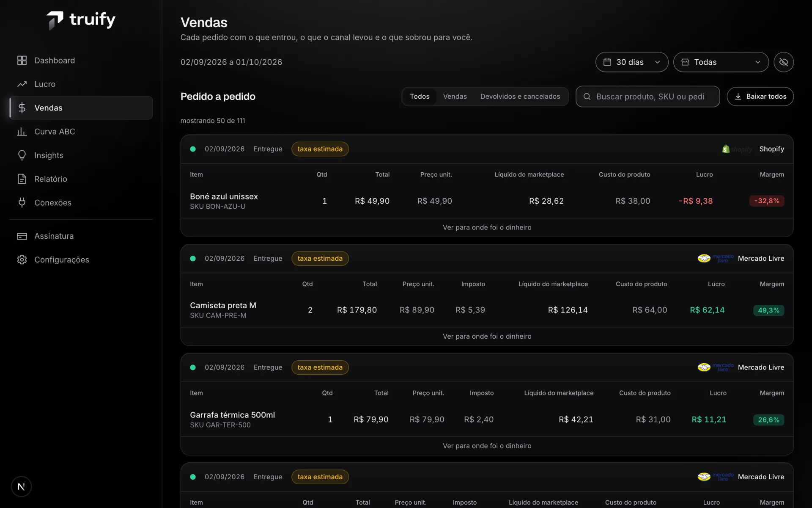Open Assinatura from the sidebar
812x508 pixels.
click(81, 236)
